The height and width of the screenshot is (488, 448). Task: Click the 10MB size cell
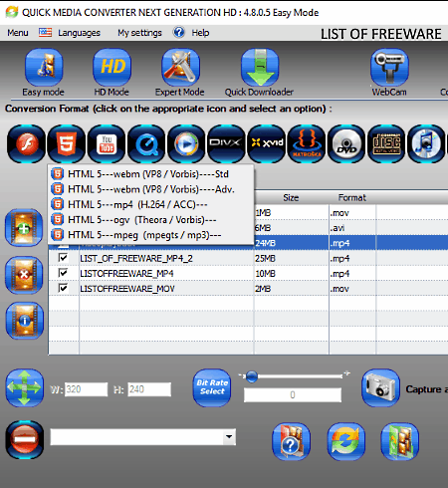[292, 274]
